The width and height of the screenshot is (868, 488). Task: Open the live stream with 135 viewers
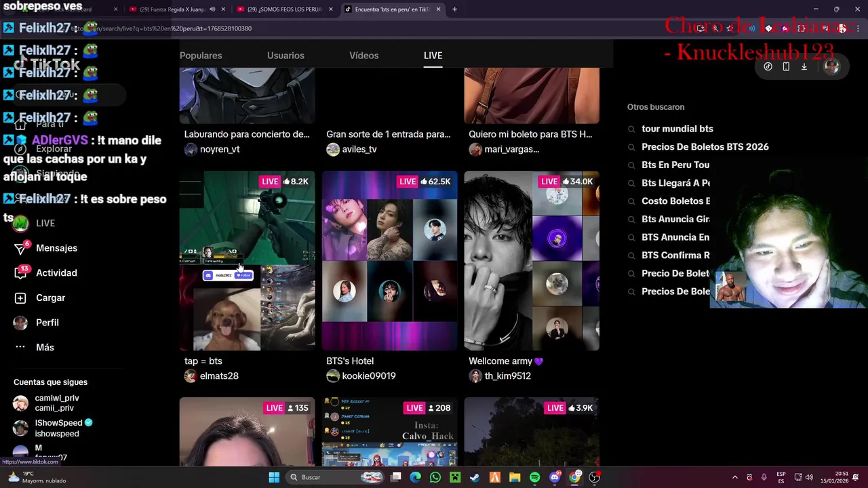[x=247, y=432]
